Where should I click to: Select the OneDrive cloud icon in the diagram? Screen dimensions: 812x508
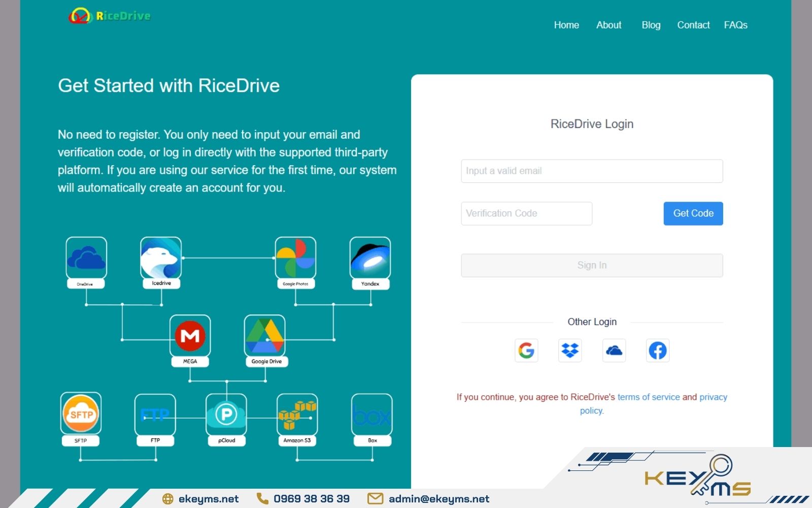point(85,260)
